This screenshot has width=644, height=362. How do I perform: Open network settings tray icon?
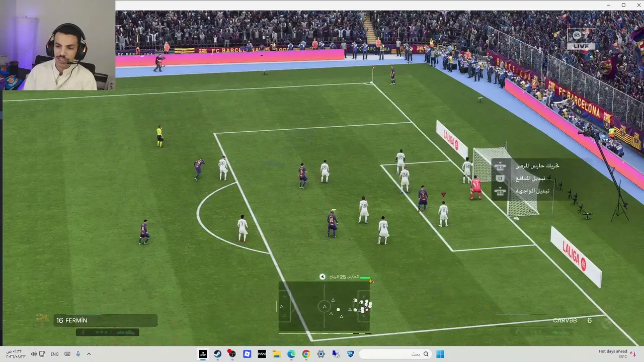pyautogui.click(x=42, y=354)
